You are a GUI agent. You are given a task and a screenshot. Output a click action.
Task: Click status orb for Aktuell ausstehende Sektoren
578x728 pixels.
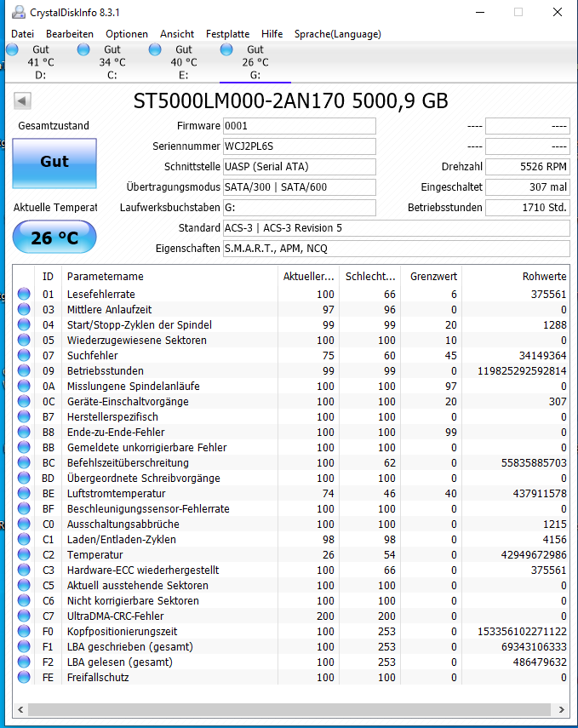24,585
